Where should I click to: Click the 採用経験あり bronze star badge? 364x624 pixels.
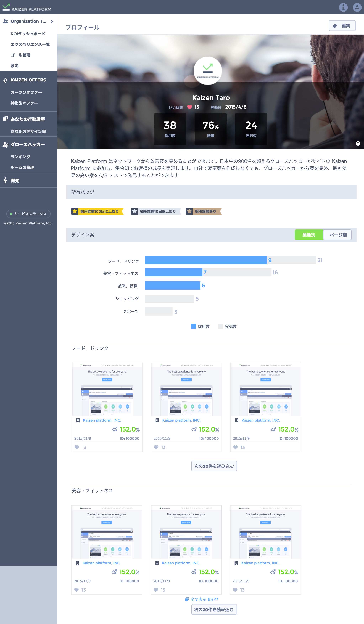pos(204,211)
